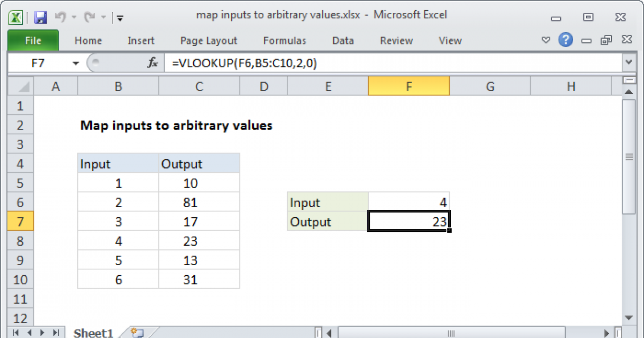644x338 pixels.
Task: Click the fx Insert Function icon
Action: [153, 63]
